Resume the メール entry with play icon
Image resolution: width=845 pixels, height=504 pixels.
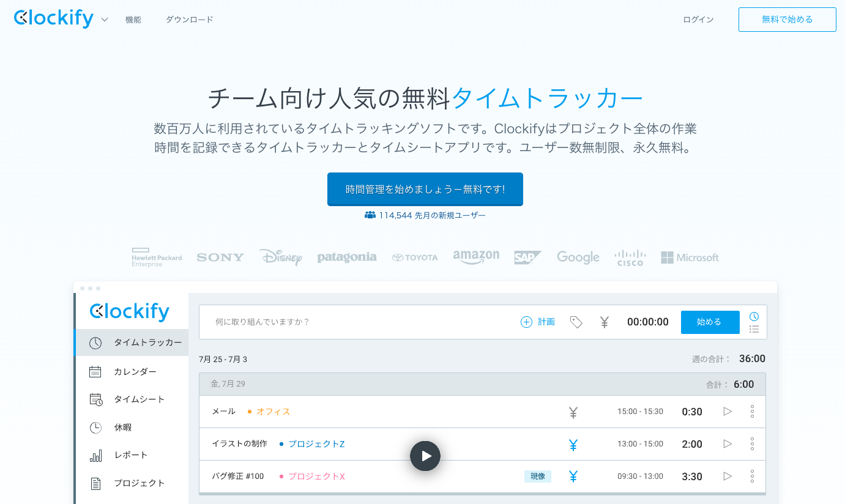click(728, 412)
